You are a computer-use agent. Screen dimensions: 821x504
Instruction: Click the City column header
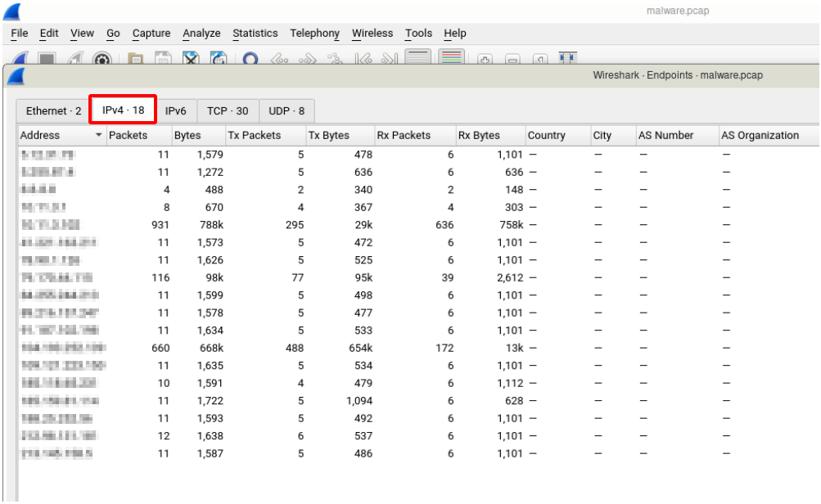coord(613,135)
